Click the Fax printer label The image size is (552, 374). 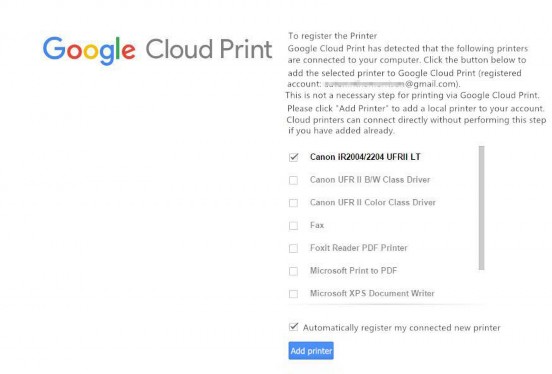[317, 225]
